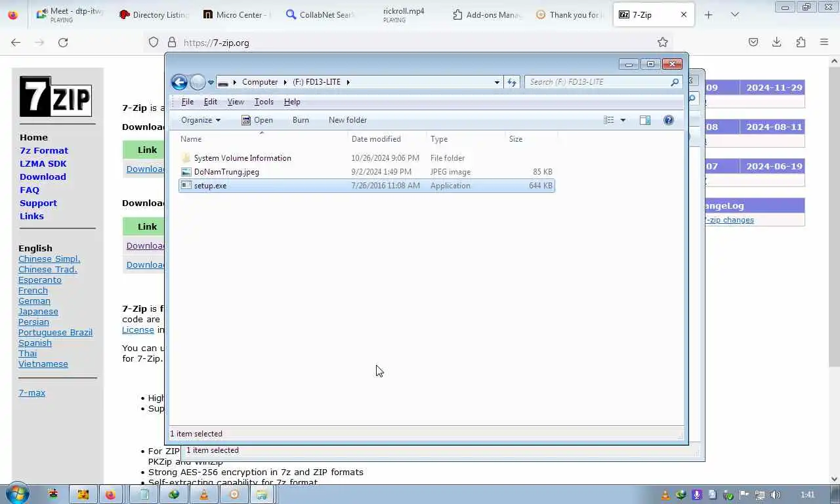This screenshot has height=504, width=840.
Task: Toggle the preview pane icon
Action: point(645,120)
